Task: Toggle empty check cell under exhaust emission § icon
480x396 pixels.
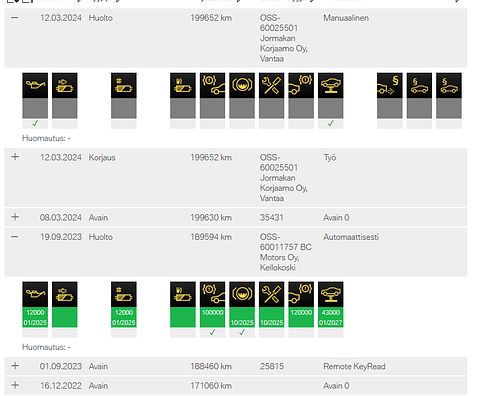Action: pos(390,124)
